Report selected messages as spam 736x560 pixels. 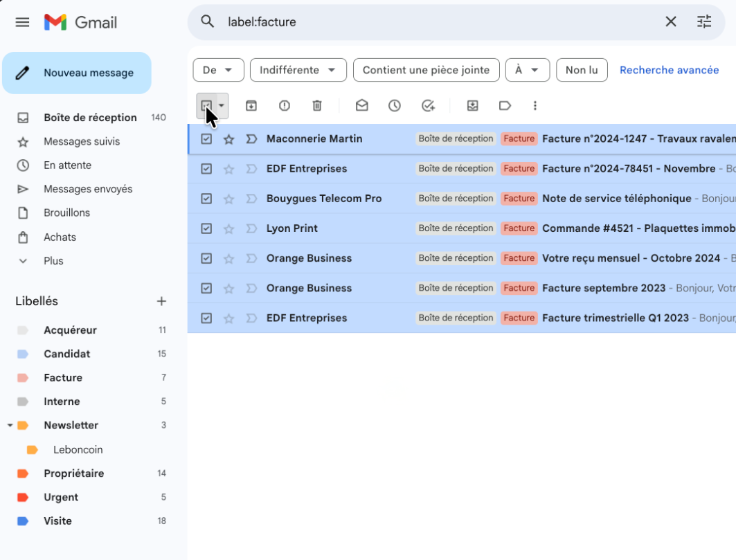point(285,106)
